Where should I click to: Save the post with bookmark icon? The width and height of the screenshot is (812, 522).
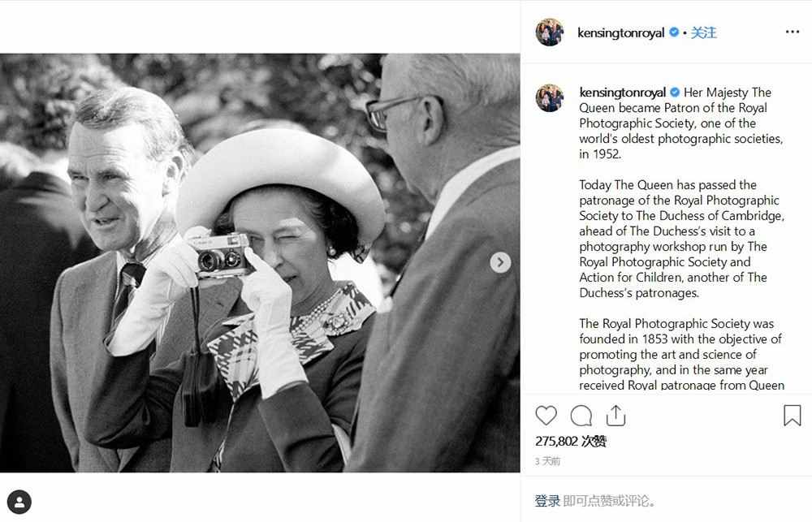[x=793, y=416]
